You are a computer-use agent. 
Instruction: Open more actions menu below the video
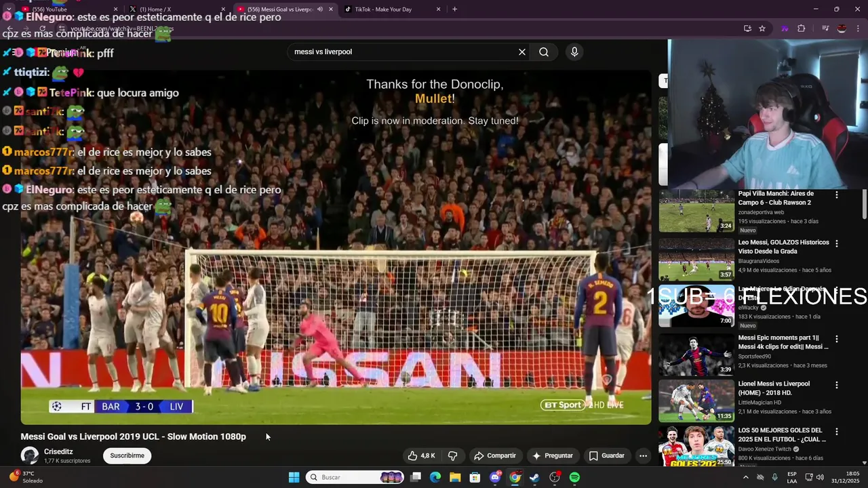pyautogui.click(x=643, y=455)
